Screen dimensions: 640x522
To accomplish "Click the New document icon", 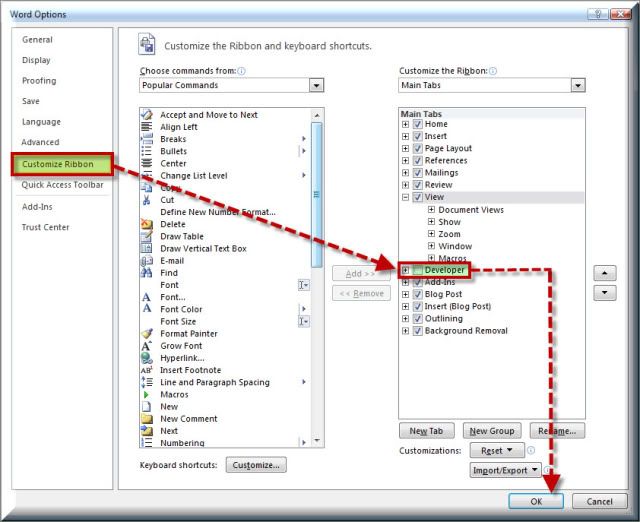I will (x=147, y=406).
